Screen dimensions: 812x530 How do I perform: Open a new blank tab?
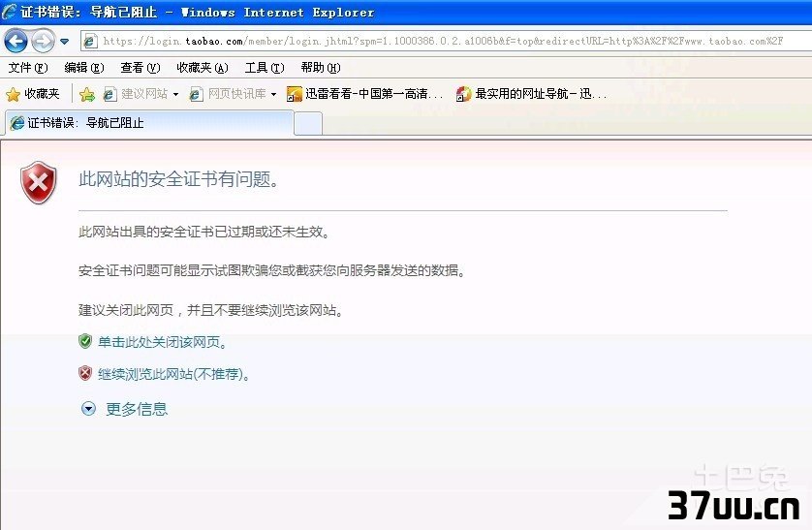(x=308, y=124)
